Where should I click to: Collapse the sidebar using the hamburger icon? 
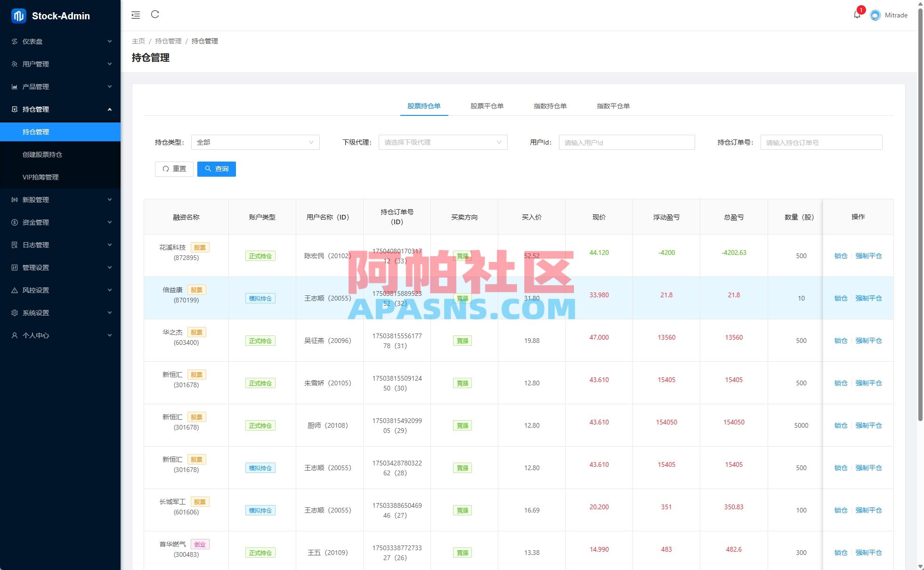coord(136,15)
